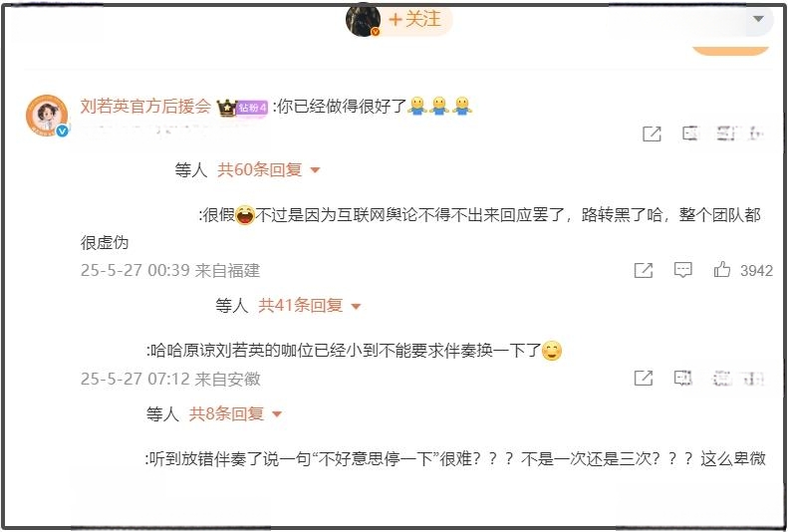Image resolution: width=788 pixels, height=532 pixels.
Task: Click the 钻粉4 fan badge
Action: tap(252, 108)
